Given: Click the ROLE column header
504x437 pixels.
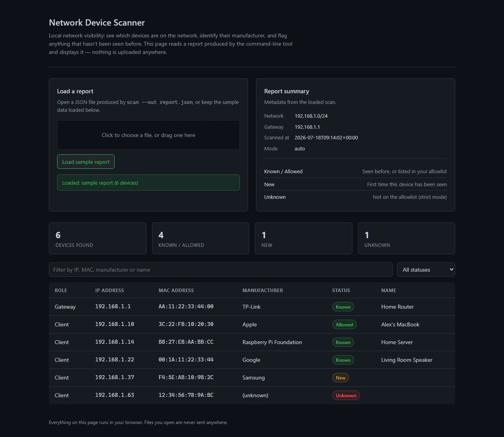Looking at the screenshot, I should [61, 290].
